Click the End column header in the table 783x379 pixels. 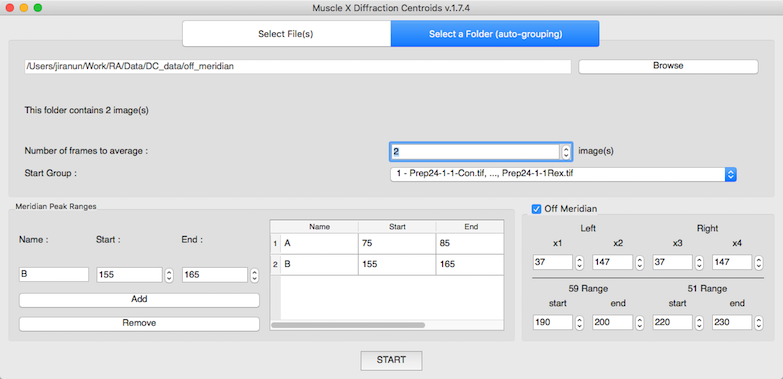pyautogui.click(x=470, y=227)
